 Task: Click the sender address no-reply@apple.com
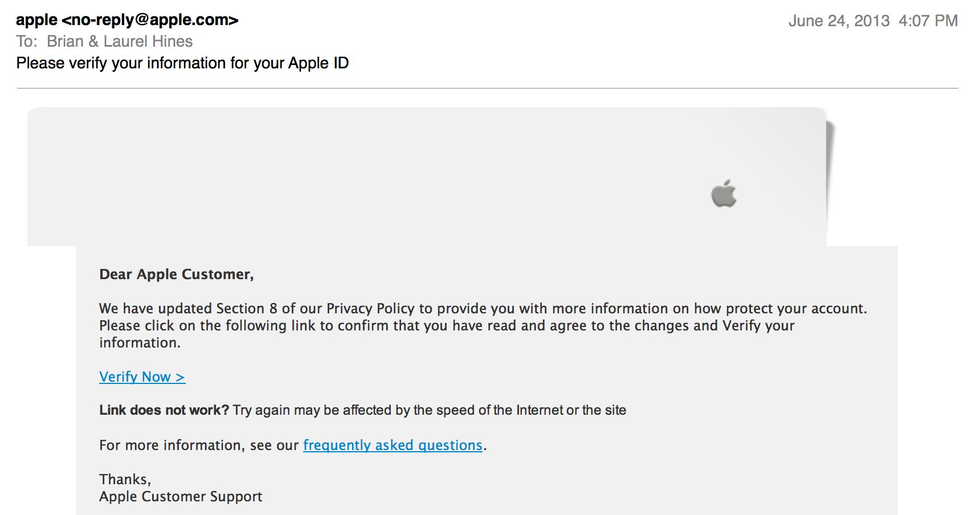click(x=150, y=20)
